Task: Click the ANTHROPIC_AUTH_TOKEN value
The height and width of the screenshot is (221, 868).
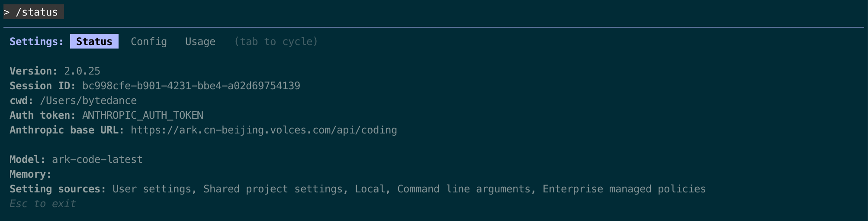Action: [142, 115]
